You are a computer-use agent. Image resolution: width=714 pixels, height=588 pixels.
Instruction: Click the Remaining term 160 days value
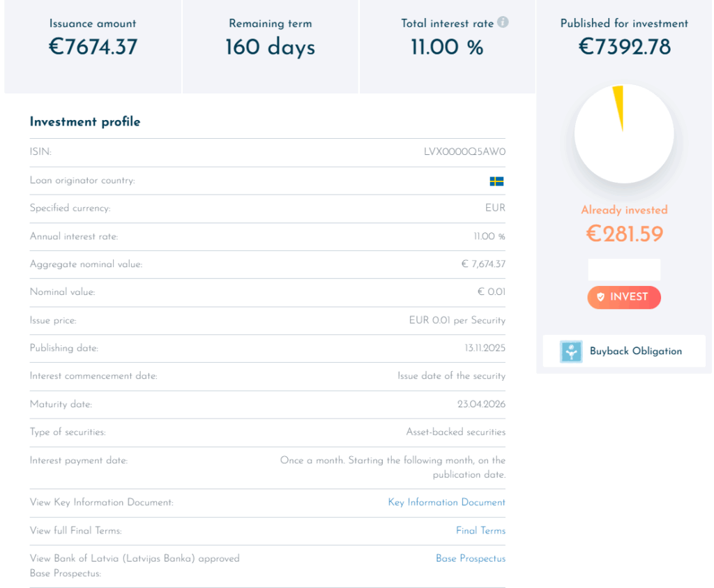pos(270,47)
